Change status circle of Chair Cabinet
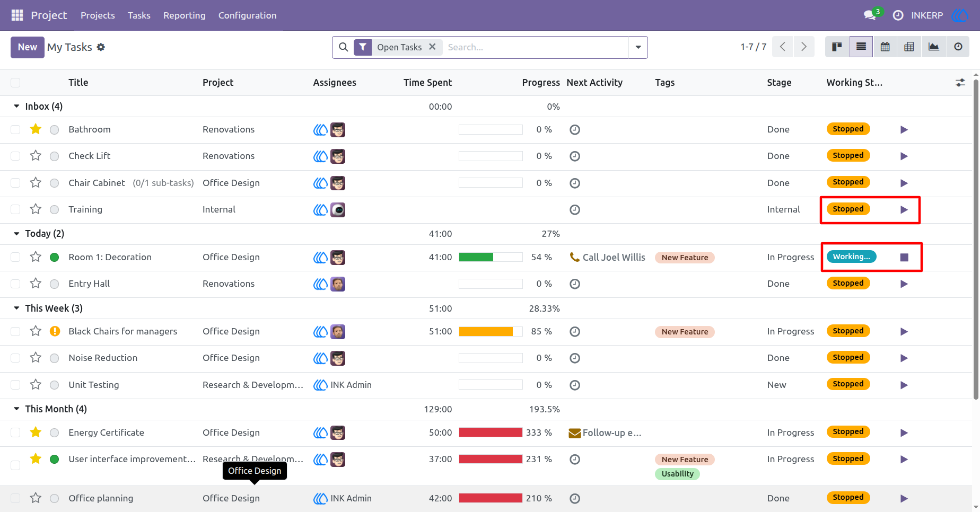 [54, 183]
